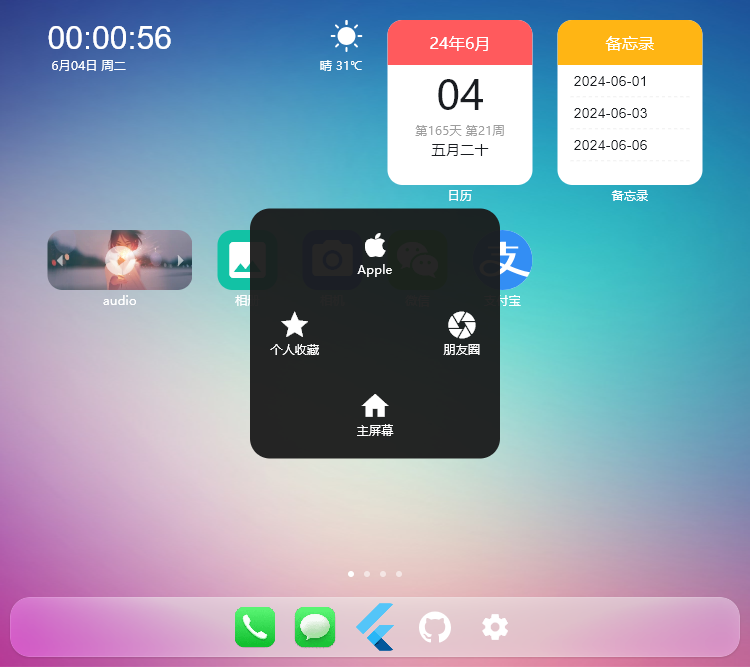Open the Phone app in dock
Viewport: 750px width, 667px height.
(x=255, y=627)
